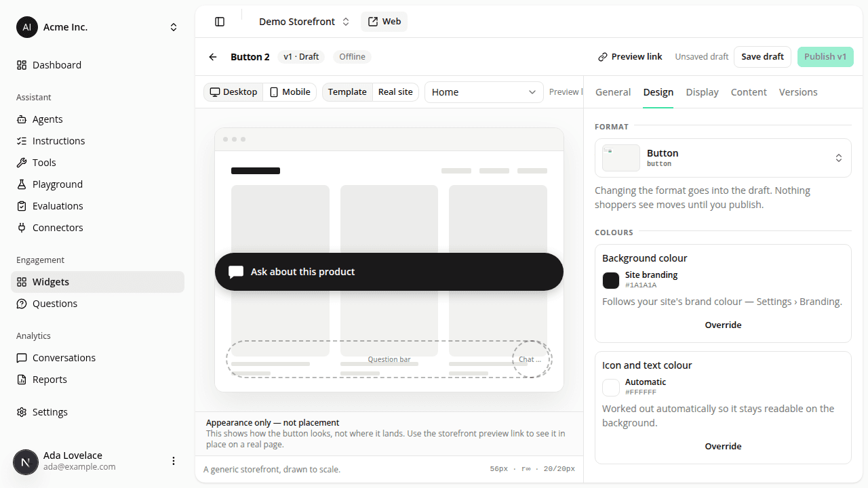Image resolution: width=868 pixels, height=488 pixels.
Task: Select the Template preview mode
Action: 347,92
